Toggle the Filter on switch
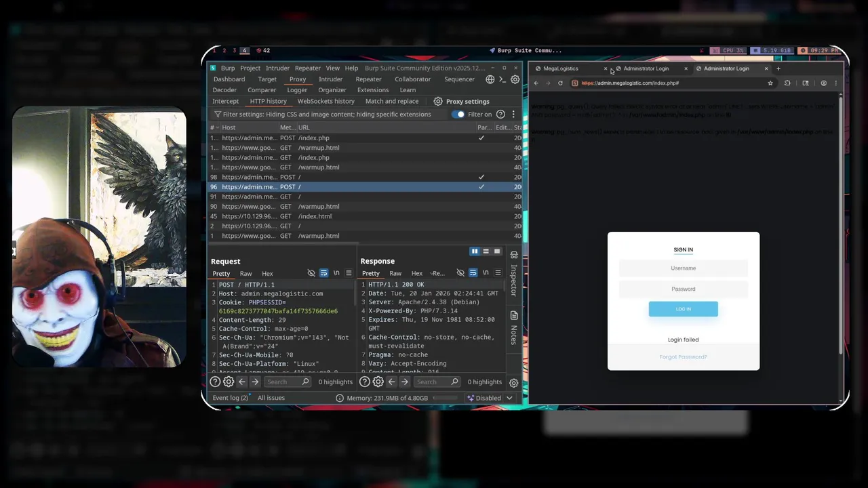 tap(459, 115)
